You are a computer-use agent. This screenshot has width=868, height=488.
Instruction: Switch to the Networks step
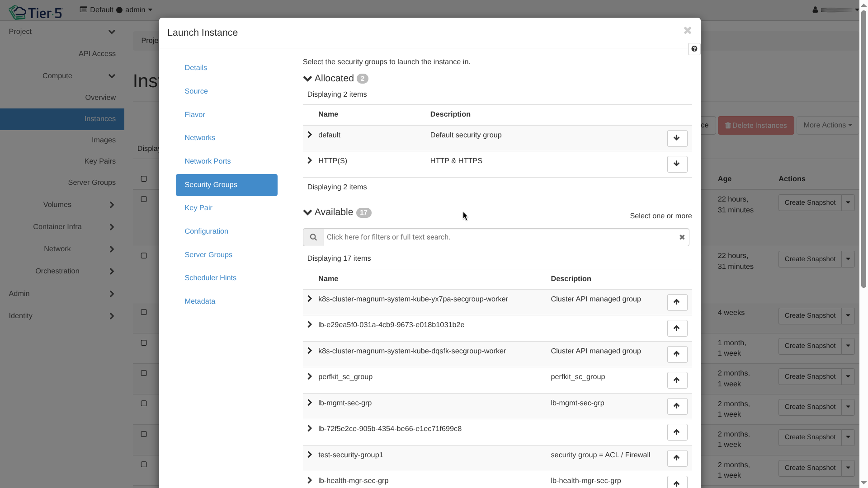199,138
